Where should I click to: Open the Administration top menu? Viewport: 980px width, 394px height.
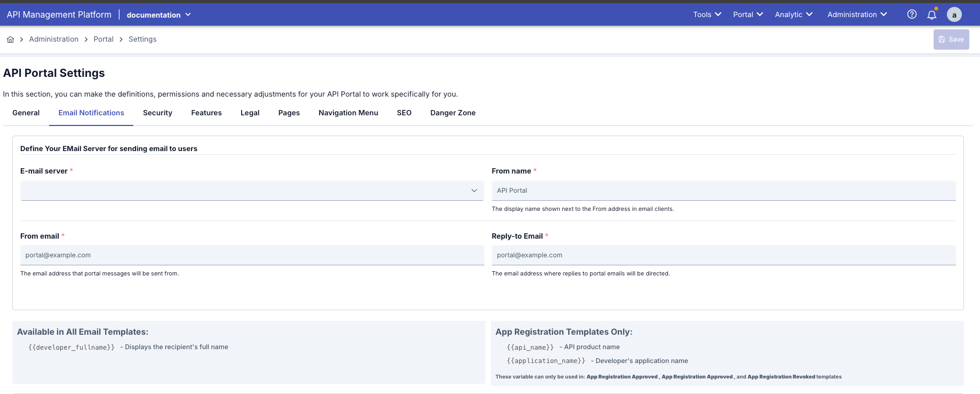(857, 14)
